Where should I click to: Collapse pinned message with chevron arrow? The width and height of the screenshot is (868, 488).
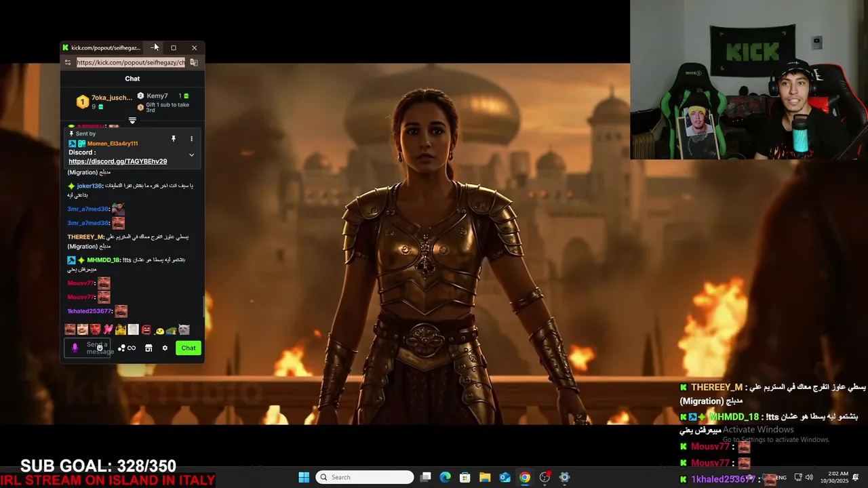(x=191, y=155)
